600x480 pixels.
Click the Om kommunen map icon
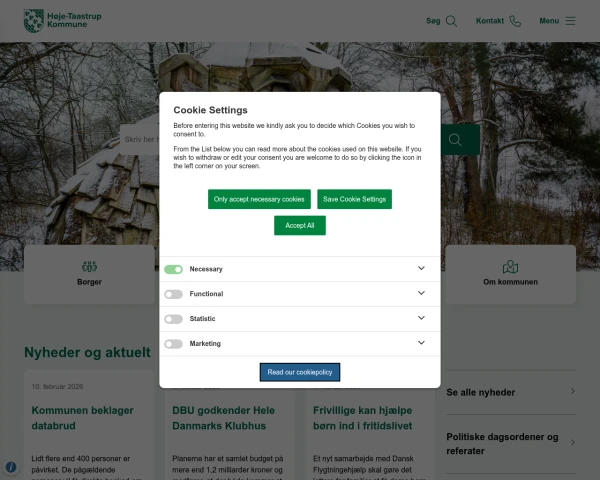(510, 266)
